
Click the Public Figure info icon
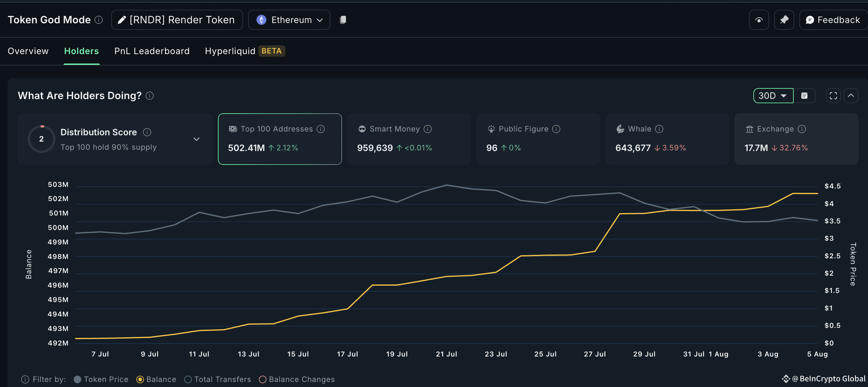[x=556, y=129]
